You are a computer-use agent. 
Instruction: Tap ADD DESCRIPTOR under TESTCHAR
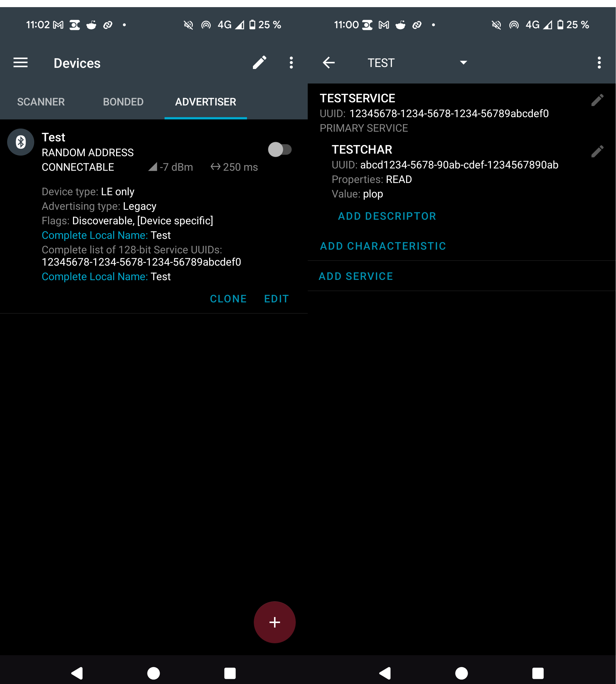[387, 216]
